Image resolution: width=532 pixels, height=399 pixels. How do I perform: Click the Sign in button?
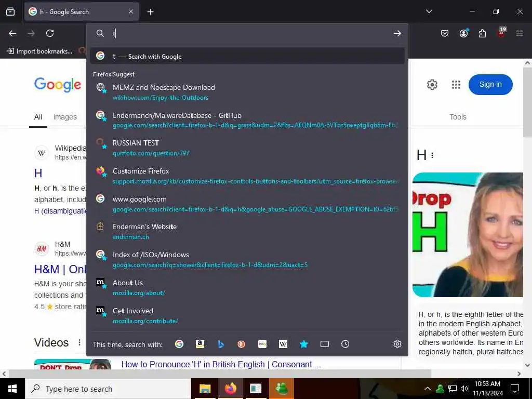pos(490,85)
